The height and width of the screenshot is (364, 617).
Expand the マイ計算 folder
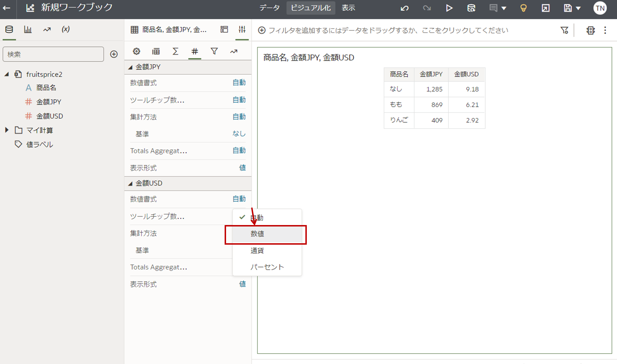point(7,130)
